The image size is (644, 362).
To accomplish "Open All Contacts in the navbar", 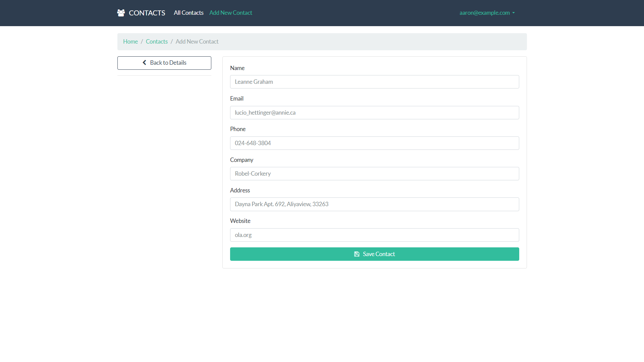I will (x=189, y=13).
